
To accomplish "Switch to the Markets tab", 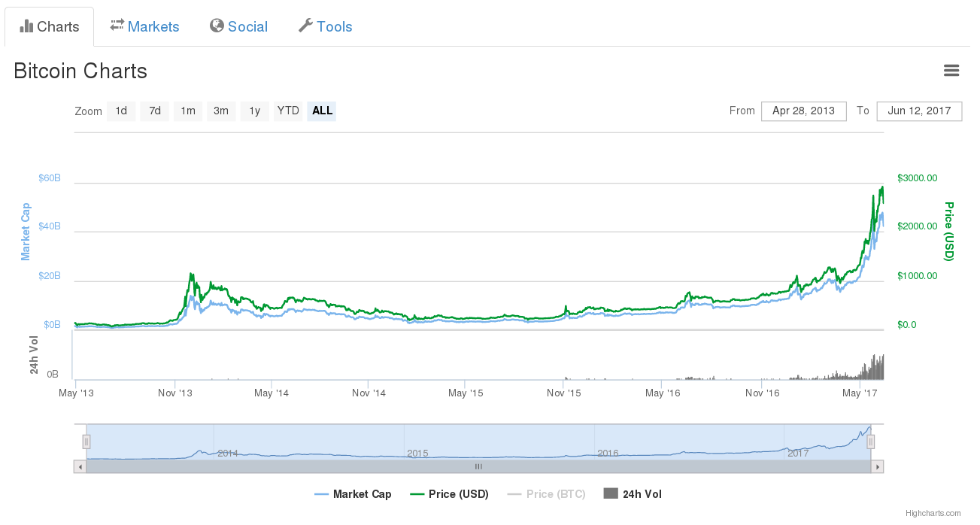I will 145,27.
